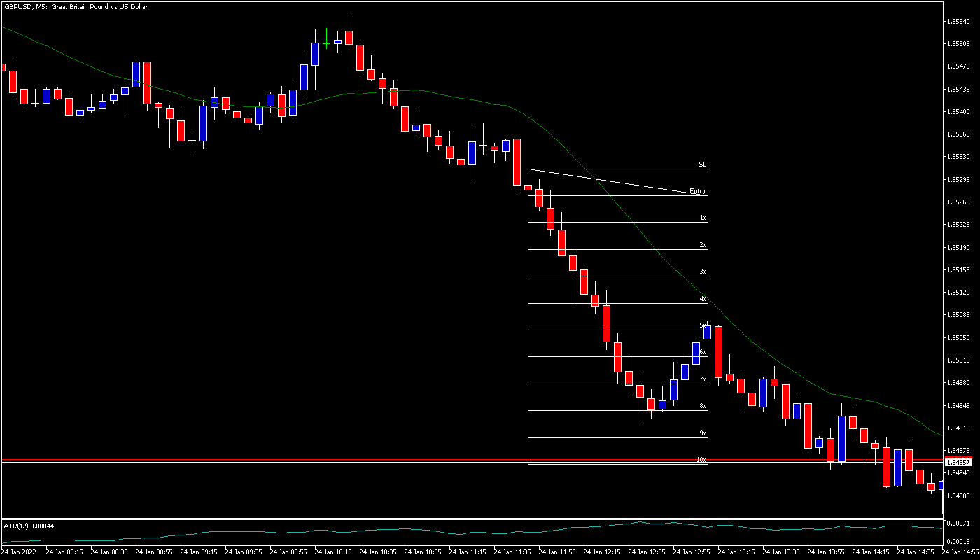Screen dimensions: 980x560
Task: Select the SL level label
Action: 702,164
